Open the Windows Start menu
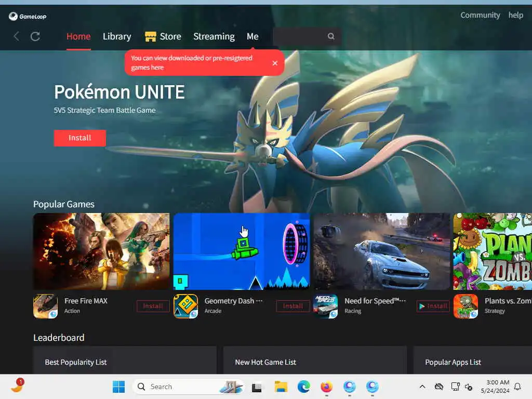532x399 pixels. click(119, 387)
